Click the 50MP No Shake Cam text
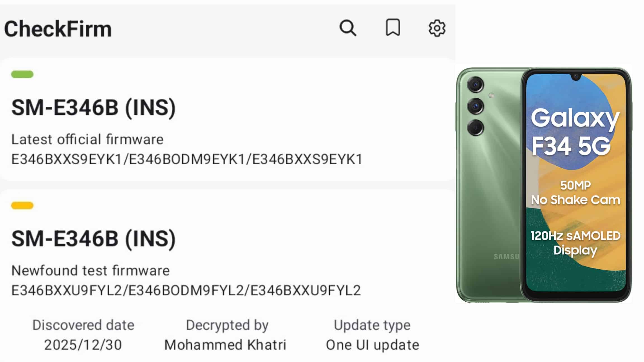This screenshot has height=362, width=644. click(x=575, y=193)
